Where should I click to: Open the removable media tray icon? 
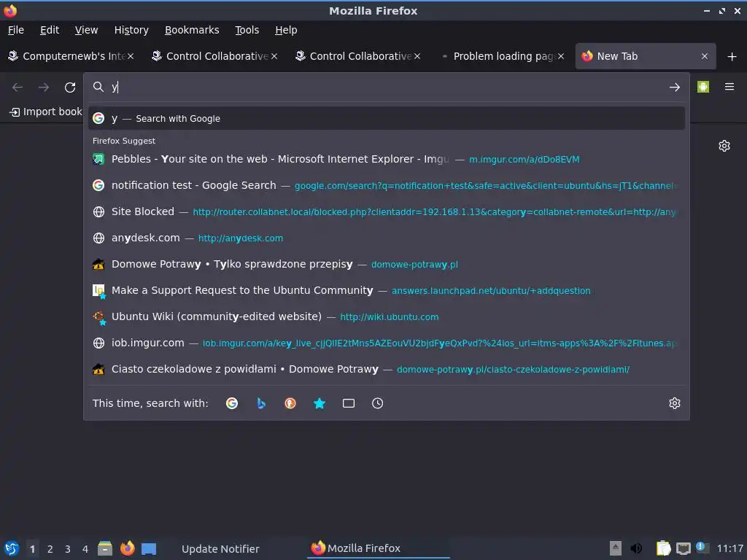(x=616, y=548)
